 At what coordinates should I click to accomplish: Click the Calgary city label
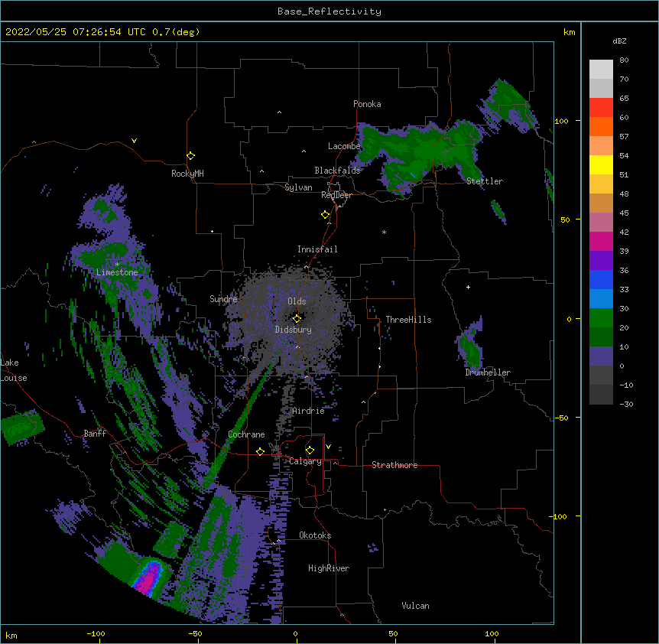305,461
